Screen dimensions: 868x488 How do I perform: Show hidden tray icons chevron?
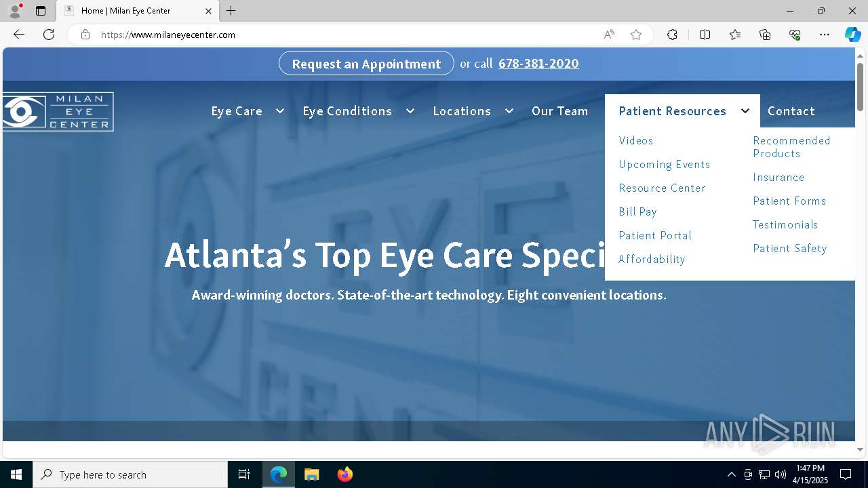coord(731,474)
